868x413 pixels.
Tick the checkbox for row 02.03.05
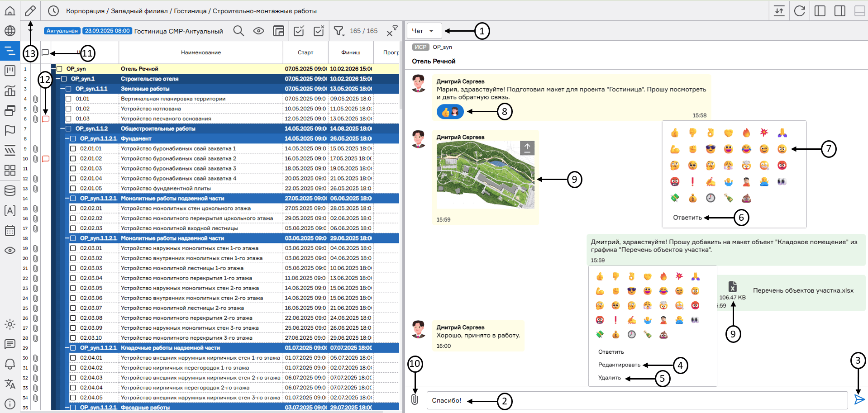[x=73, y=288]
